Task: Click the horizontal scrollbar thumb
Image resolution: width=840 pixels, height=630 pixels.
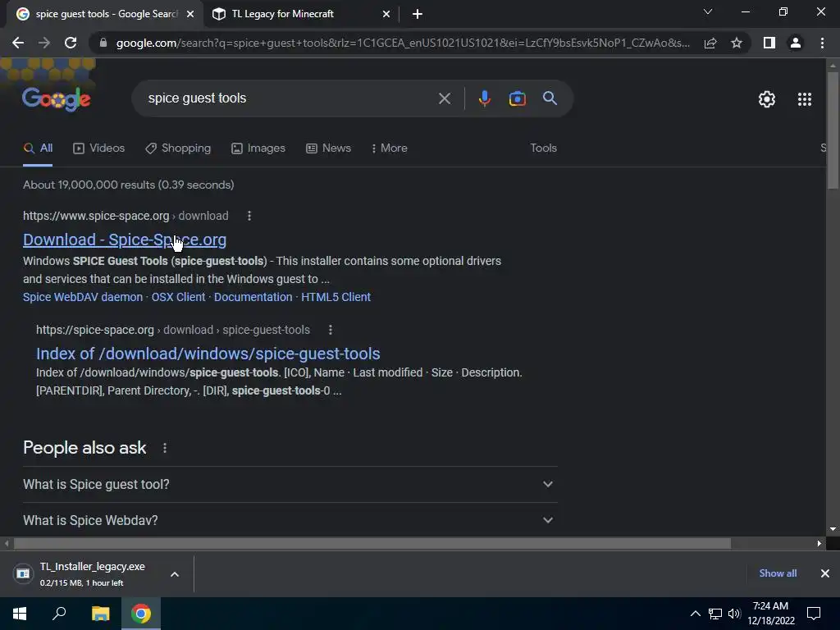Action: point(372,544)
